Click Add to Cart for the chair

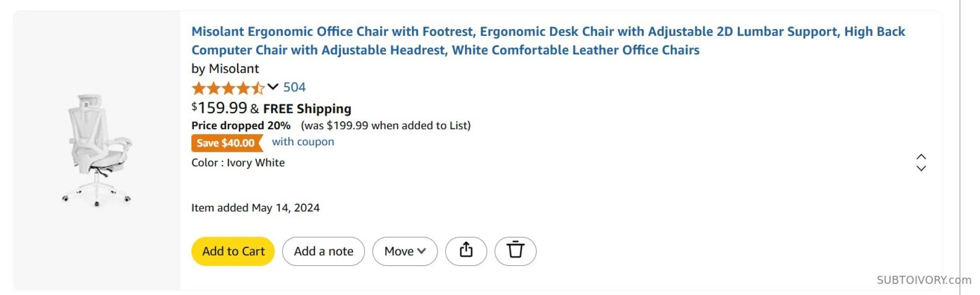pyautogui.click(x=232, y=251)
